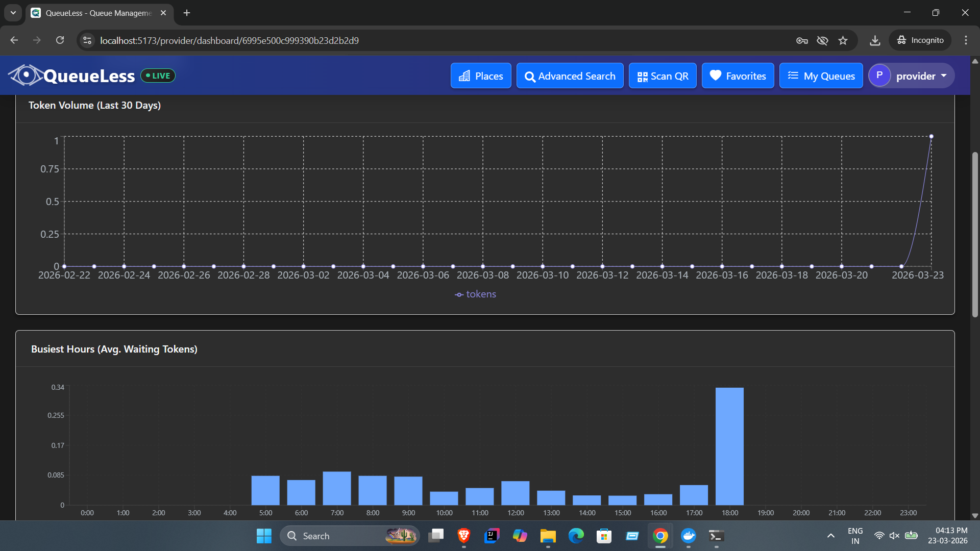Launch Brave browser from taskbar
The width and height of the screenshot is (980, 551).
tap(464, 536)
